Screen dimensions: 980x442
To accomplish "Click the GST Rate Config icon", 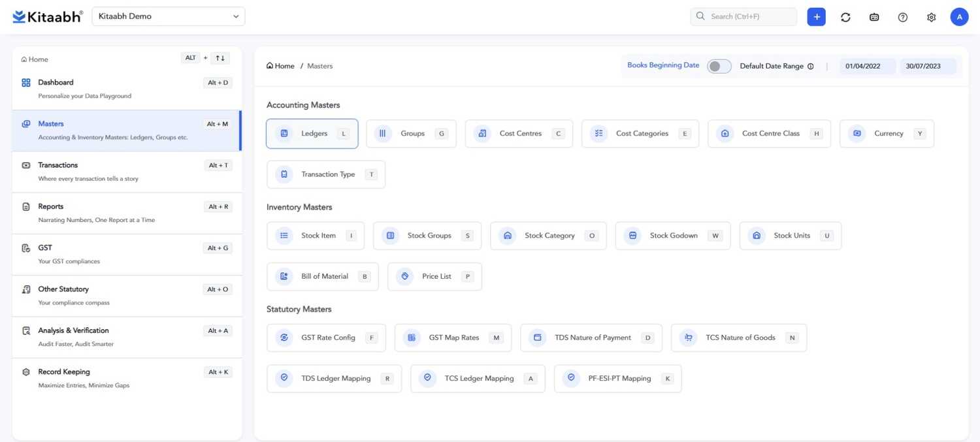I will pos(284,338).
